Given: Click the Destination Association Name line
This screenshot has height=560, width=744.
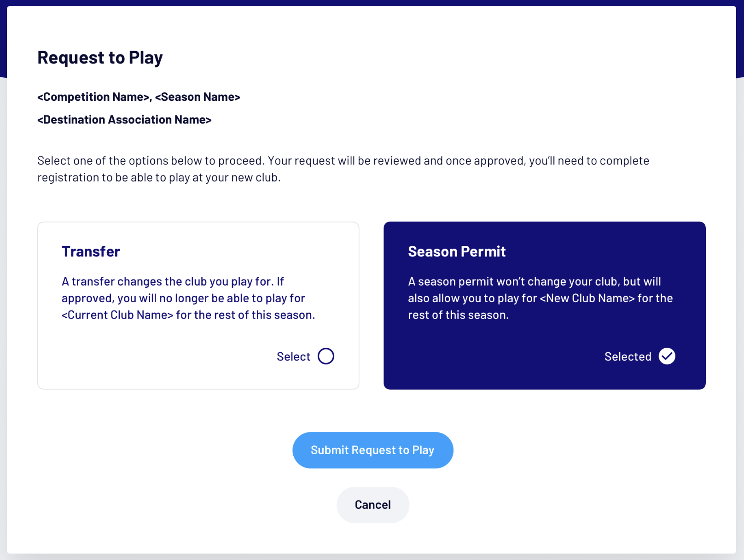Looking at the screenshot, I should point(124,120).
